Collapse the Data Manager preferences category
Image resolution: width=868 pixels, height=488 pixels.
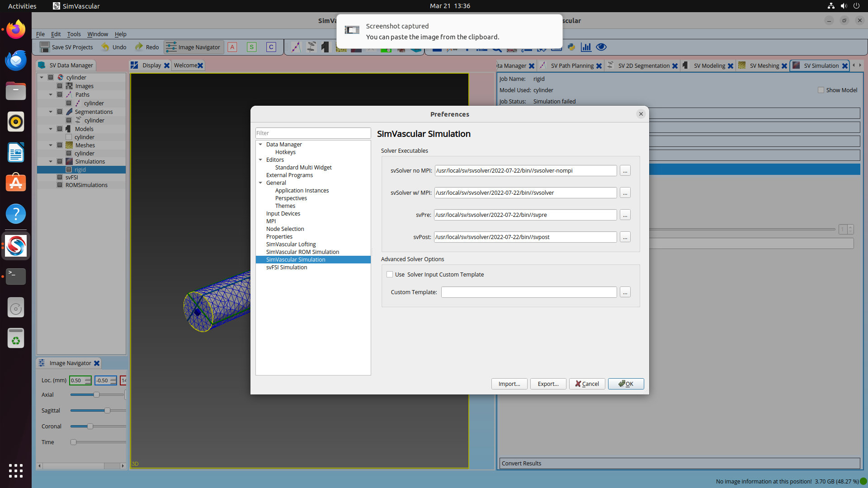[x=260, y=144]
